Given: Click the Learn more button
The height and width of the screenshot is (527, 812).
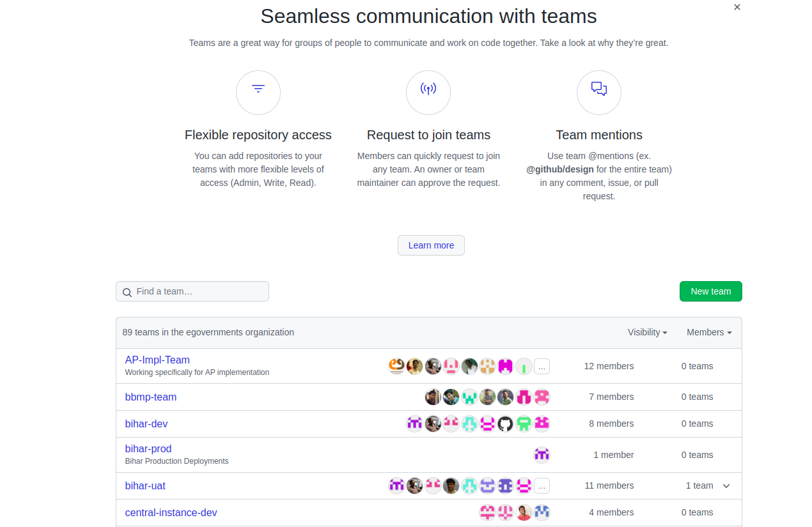Looking at the screenshot, I should 431,245.
